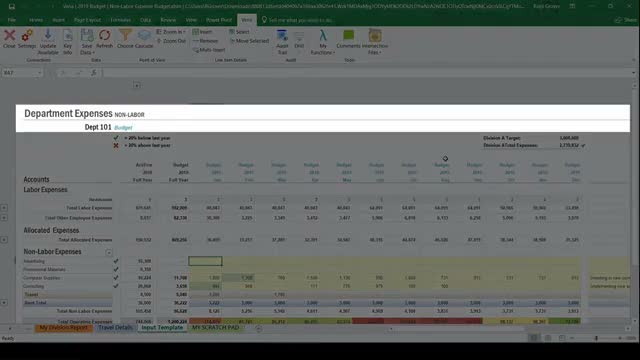640x360 pixels.
Task: Expand the formula bar with right-end arrow
Action: coord(633,73)
